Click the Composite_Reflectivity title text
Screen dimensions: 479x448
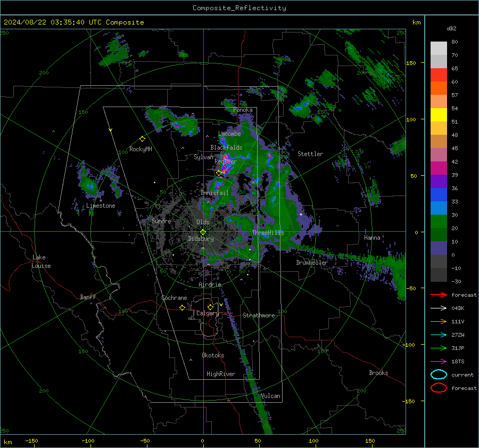point(240,8)
